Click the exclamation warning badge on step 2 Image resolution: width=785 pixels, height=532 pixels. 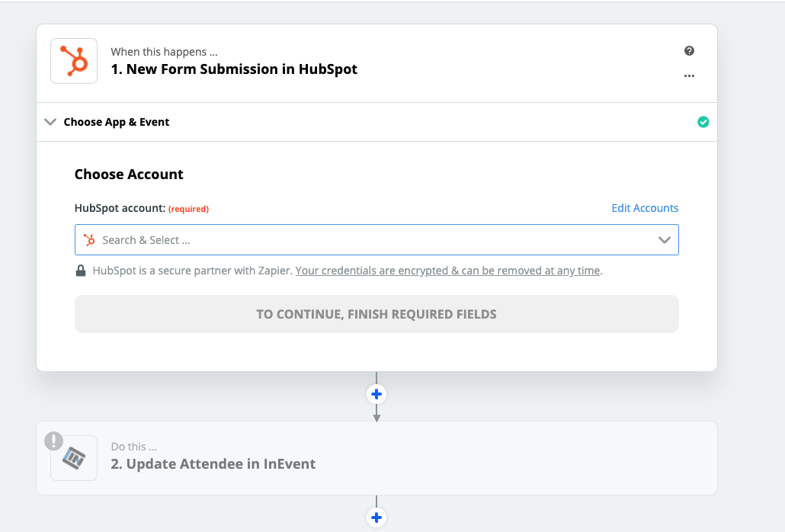[x=53, y=441]
